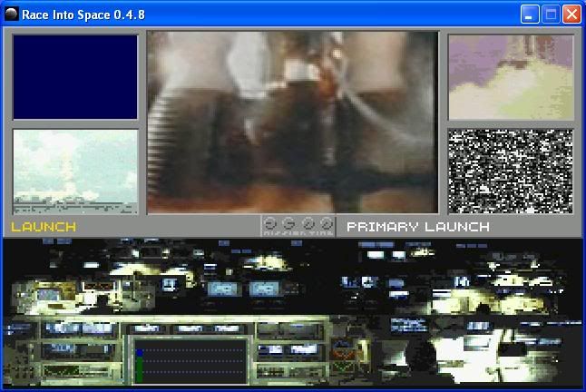The height and width of the screenshot is (392, 586).
Task: Minimize the Race Into Space window
Action: (530, 15)
